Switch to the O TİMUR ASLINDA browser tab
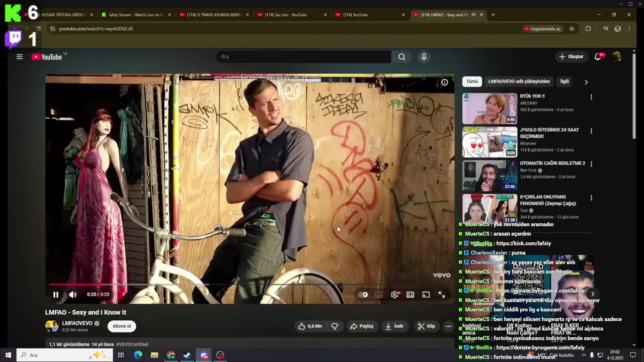The width and height of the screenshot is (644, 362). coord(214,15)
